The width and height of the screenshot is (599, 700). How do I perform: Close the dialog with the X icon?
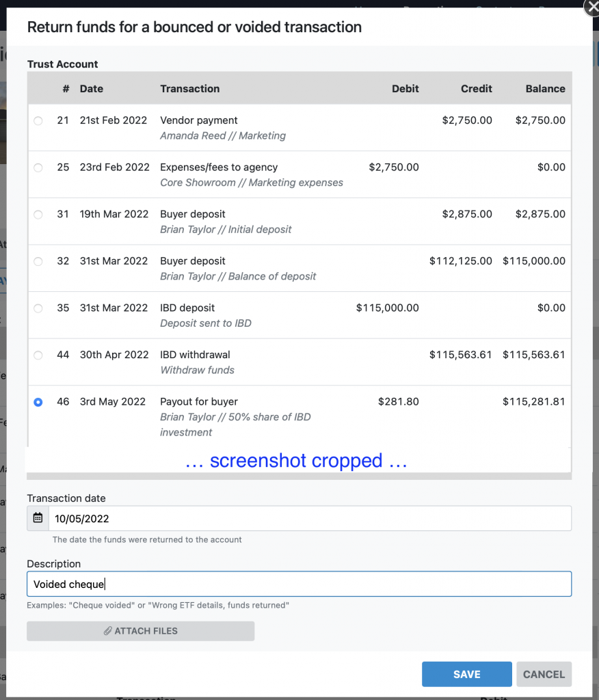point(591,8)
